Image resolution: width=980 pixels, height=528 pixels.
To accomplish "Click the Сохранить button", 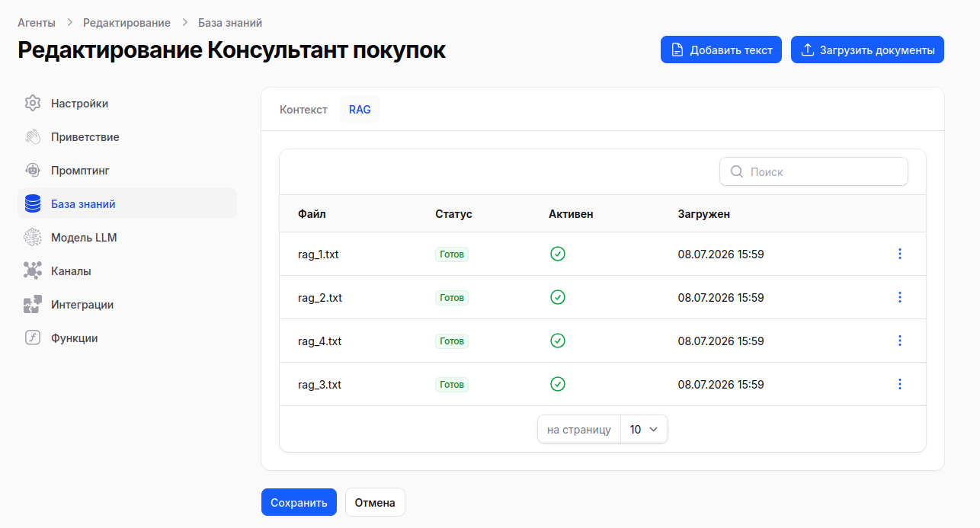I will [299, 502].
